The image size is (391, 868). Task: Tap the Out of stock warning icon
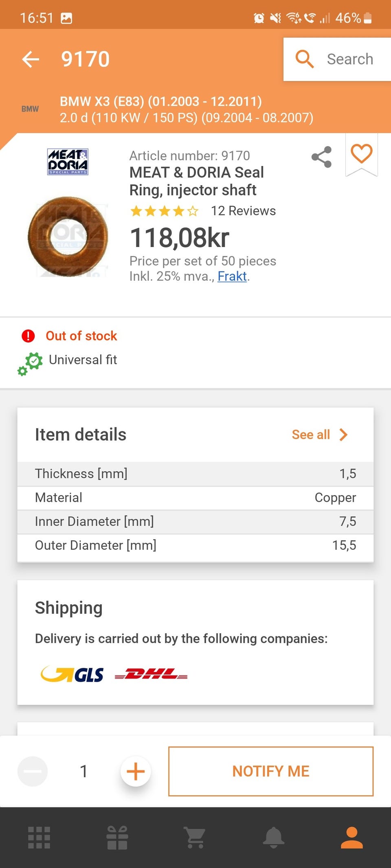coord(28,336)
